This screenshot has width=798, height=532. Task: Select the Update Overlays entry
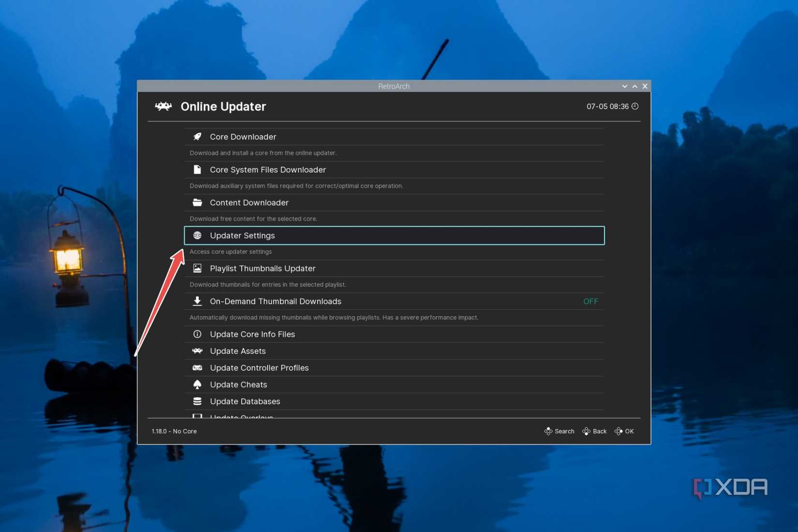[241, 416]
